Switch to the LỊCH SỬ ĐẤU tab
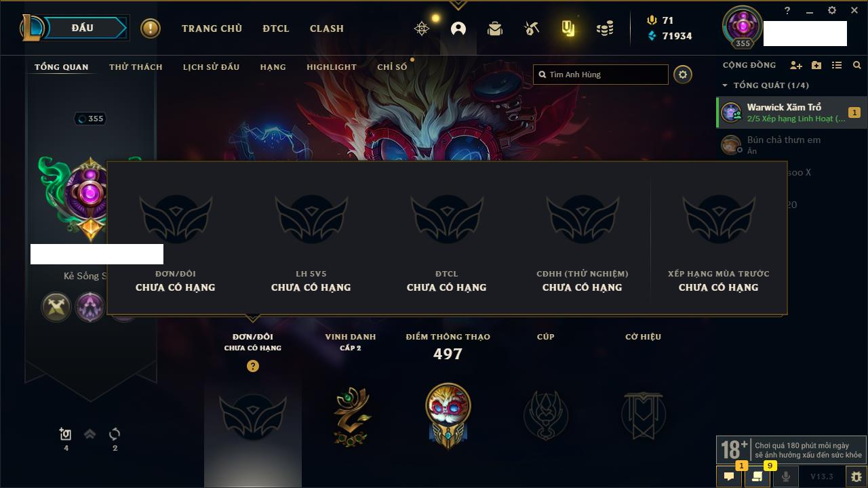 point(211,67)
